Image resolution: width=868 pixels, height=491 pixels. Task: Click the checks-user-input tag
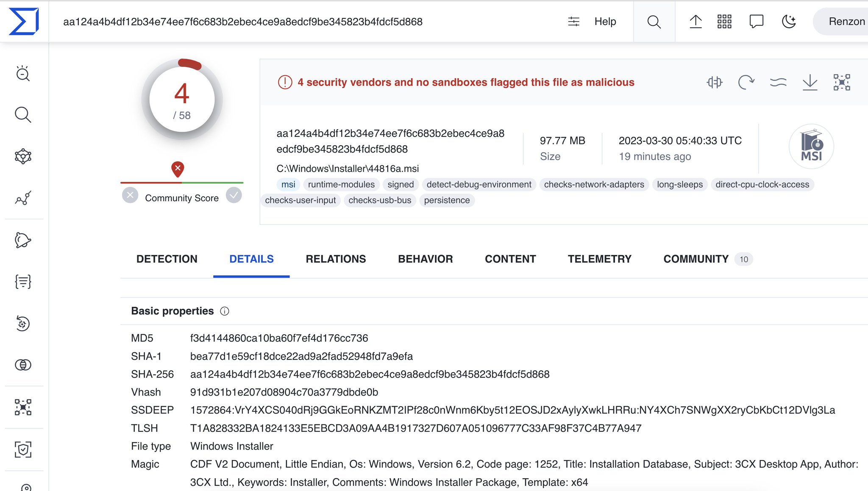pos(300,200)
